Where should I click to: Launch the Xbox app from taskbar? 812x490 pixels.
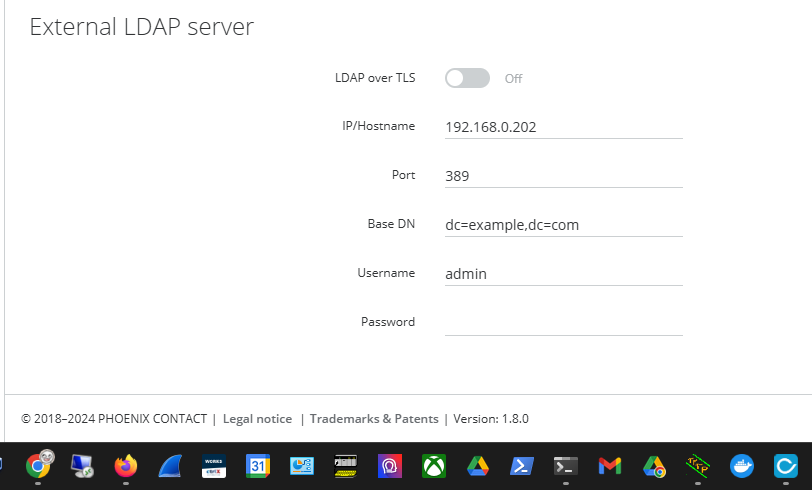tap(434, 466)
